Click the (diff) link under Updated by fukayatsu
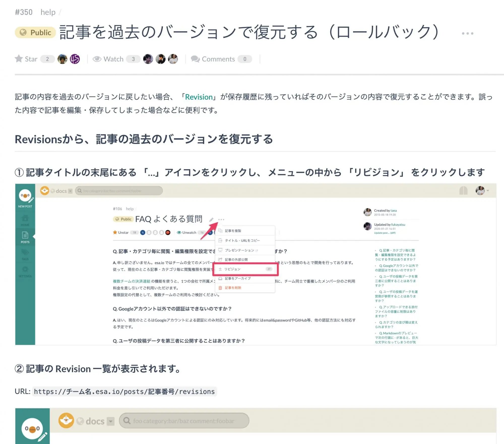 (393, 233)
